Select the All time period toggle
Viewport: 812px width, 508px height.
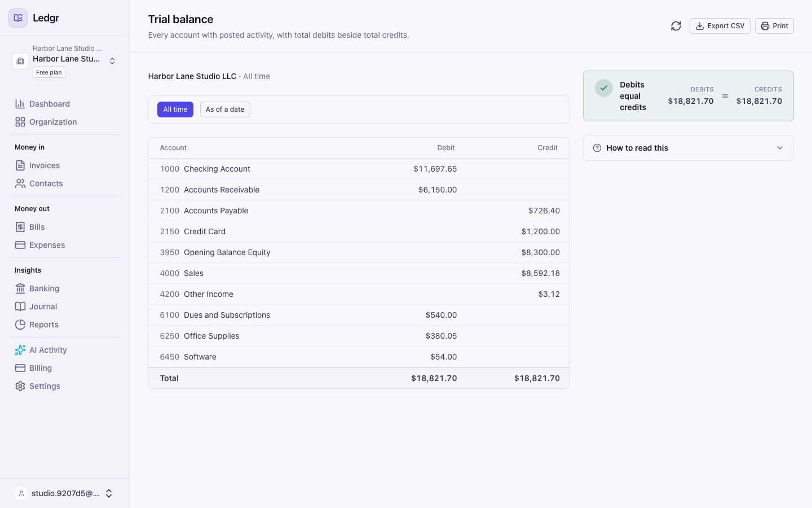click(x=175, y=110)
